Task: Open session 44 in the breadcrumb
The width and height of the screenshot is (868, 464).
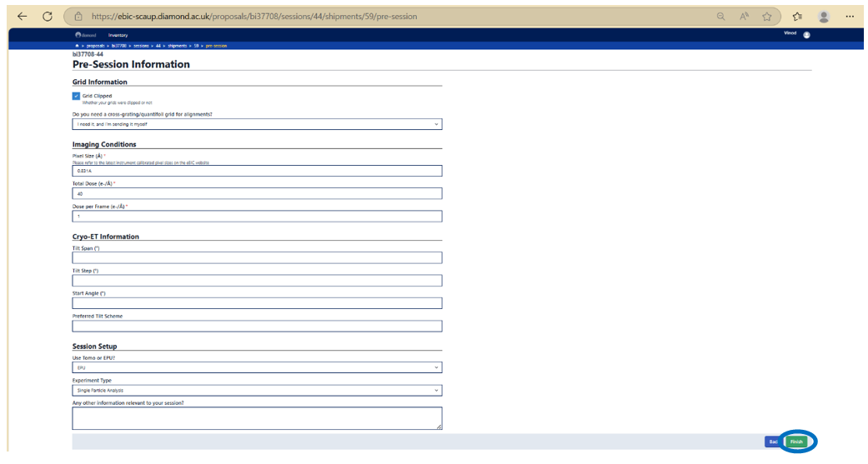Action: click(x=158, y=46)
